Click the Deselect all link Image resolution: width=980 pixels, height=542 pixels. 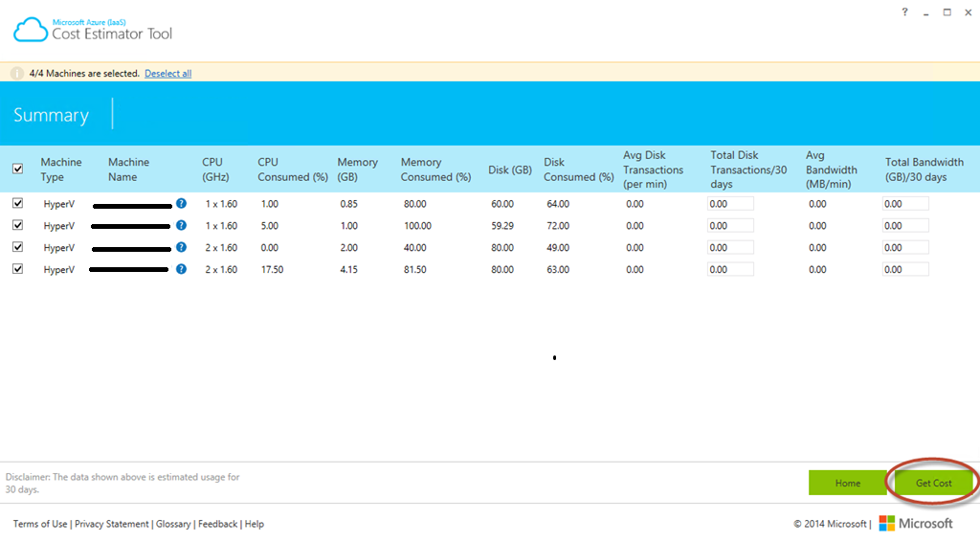pyautogui.click(x=168, y=73)
